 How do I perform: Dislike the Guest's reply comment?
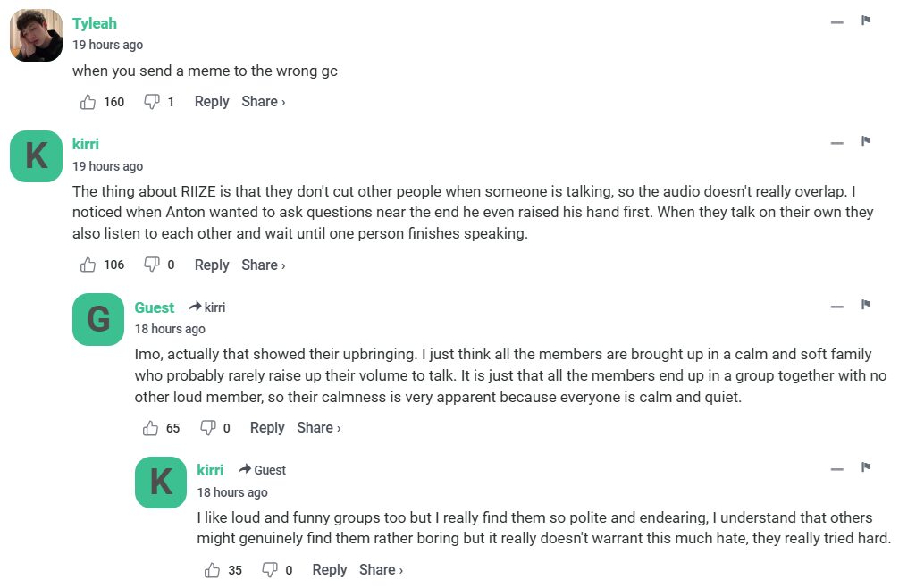[208, 428]
